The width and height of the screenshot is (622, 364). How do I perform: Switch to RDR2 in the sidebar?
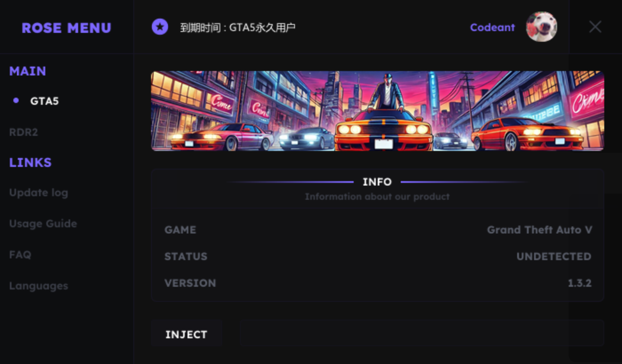(x=24, y=132)
